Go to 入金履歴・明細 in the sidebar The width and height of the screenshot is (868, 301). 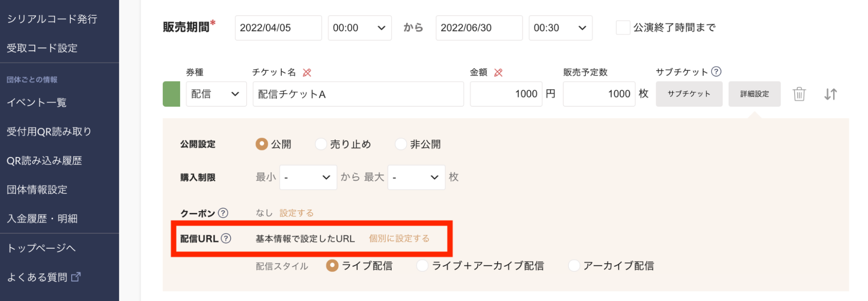(x=42, y=219)
